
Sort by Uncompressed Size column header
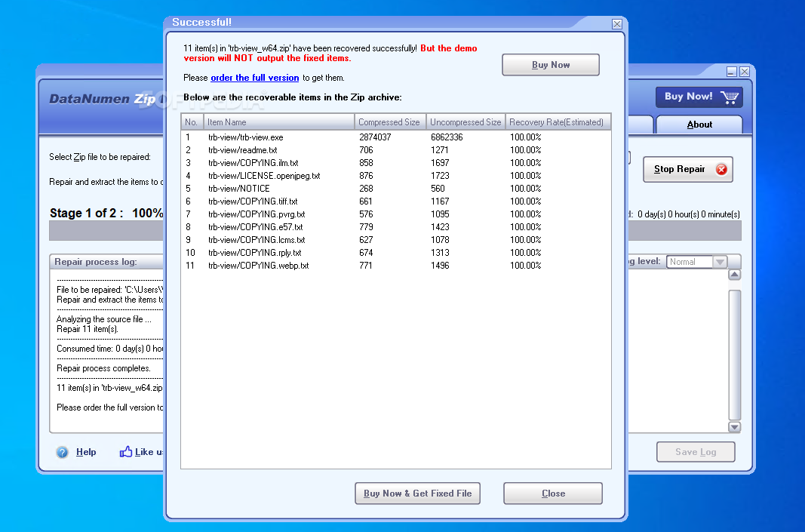tap(465, 122)
